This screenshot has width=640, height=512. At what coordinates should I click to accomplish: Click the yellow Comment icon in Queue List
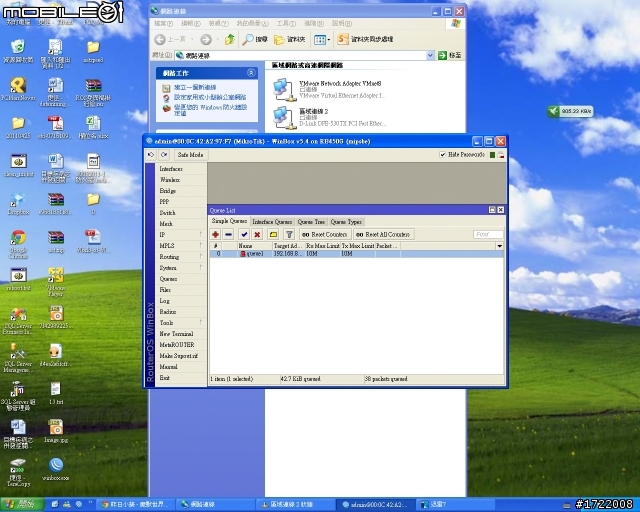coord(273,234)
